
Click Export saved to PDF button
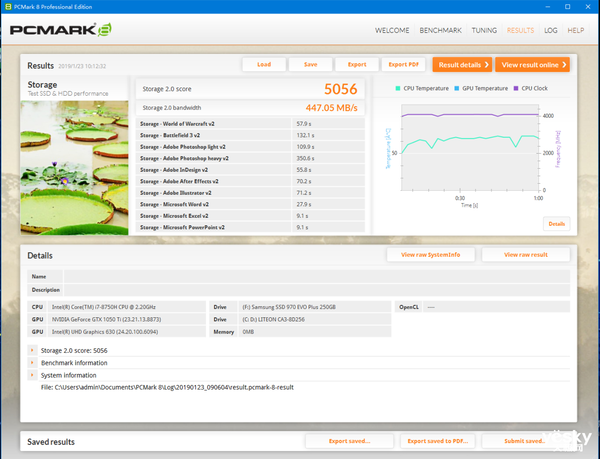click(437, 441)
